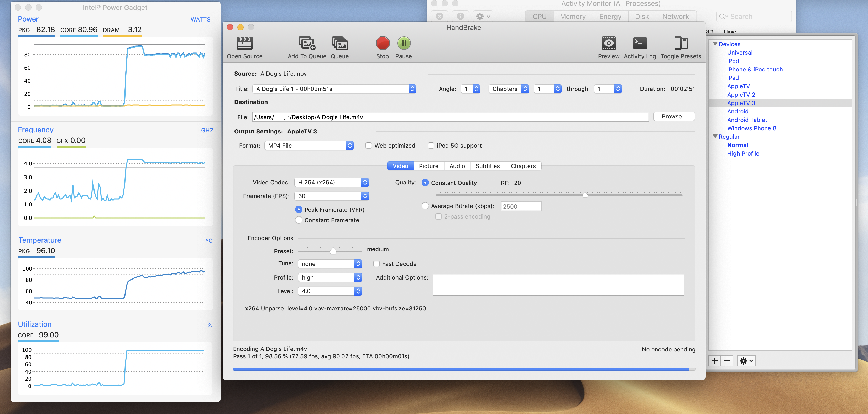868x414 pixels.
Task: Click the RF Constant Quality slider handle
Action: (x=585, y=195)
